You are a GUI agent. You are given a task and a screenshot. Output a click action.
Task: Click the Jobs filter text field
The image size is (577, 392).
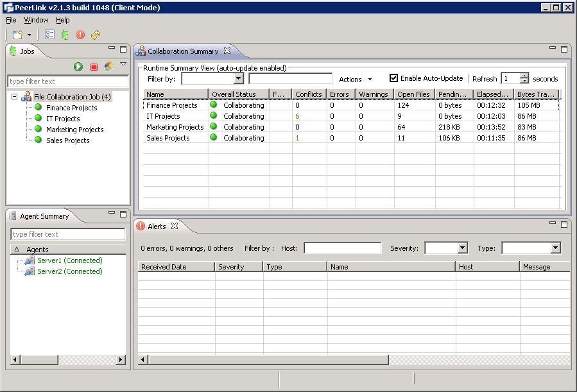(x=67, y=81)
